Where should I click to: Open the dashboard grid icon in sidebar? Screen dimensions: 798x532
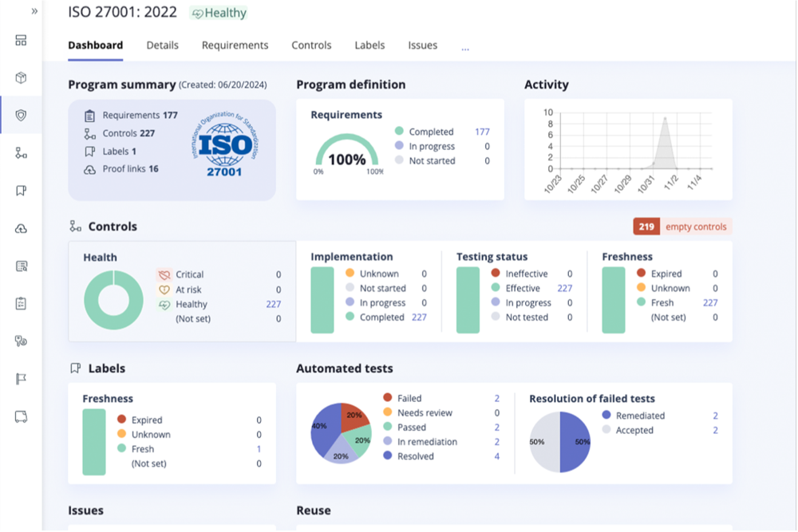(x=22, y=41)
